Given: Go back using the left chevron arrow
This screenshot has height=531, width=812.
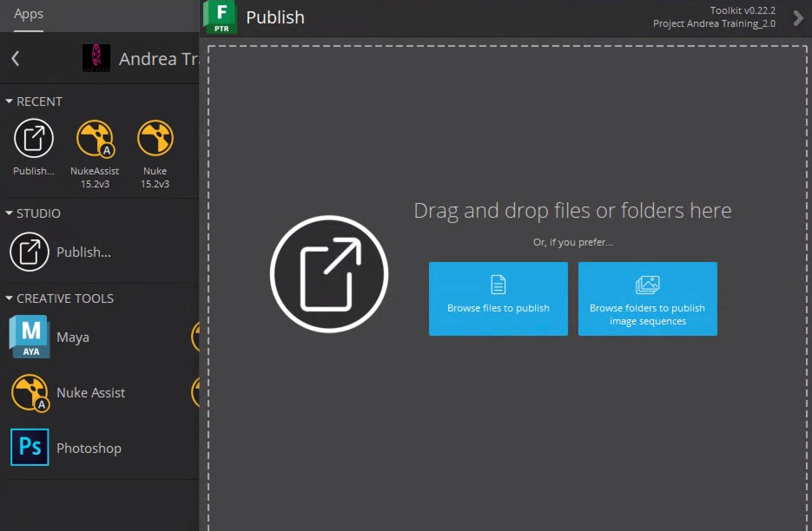Looking at the screenshot, I should pyautogui.click(x=16, y=58).
